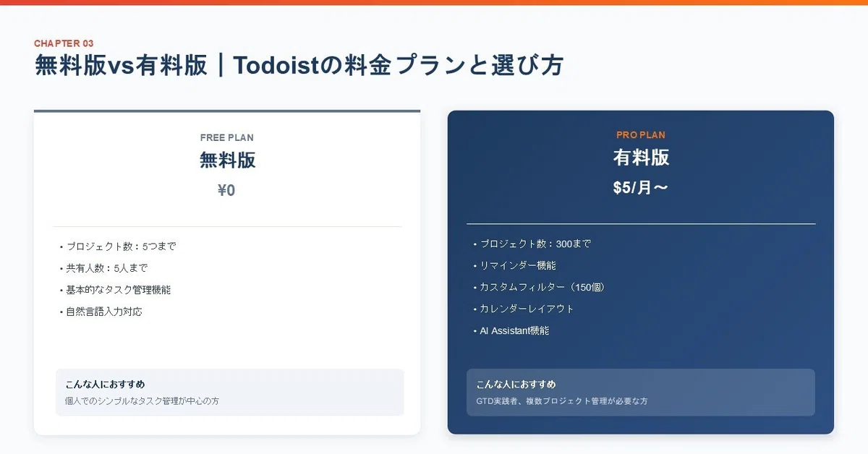
Task: Select the line カスタムフィルター（150個）
Action: click(542, 287)
